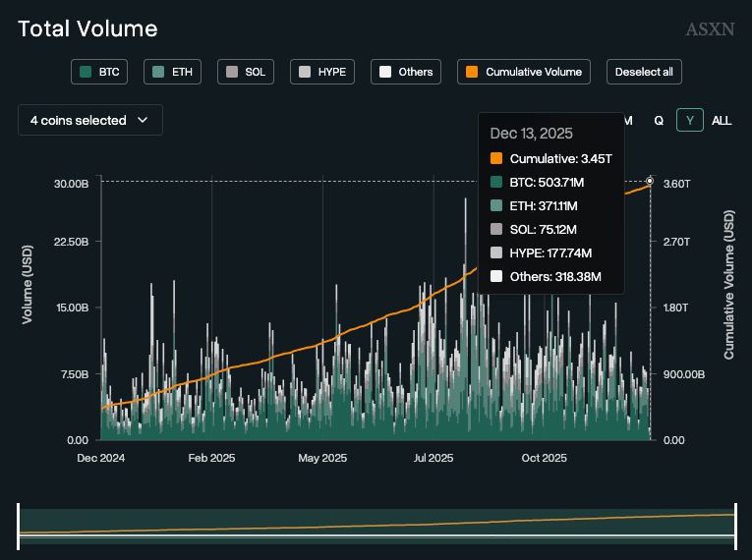
Task: Click the right handle of the range slider
Action: pos(735,527)
